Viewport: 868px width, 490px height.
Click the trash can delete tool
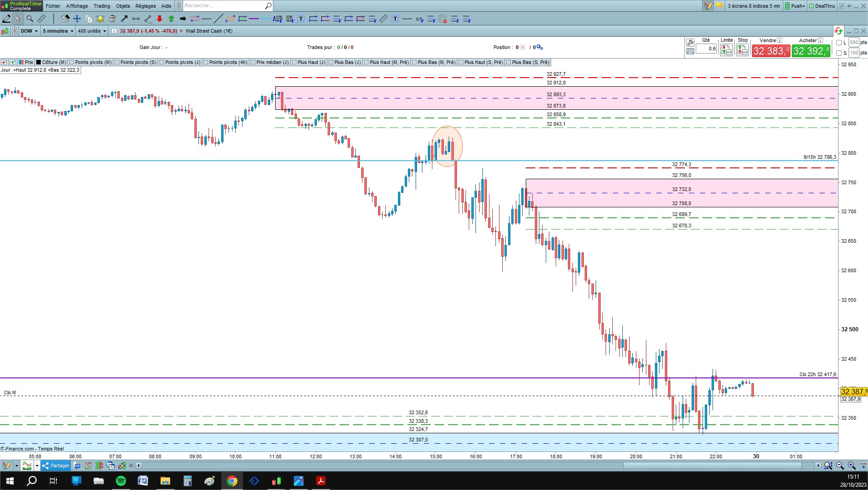[112, 19]
